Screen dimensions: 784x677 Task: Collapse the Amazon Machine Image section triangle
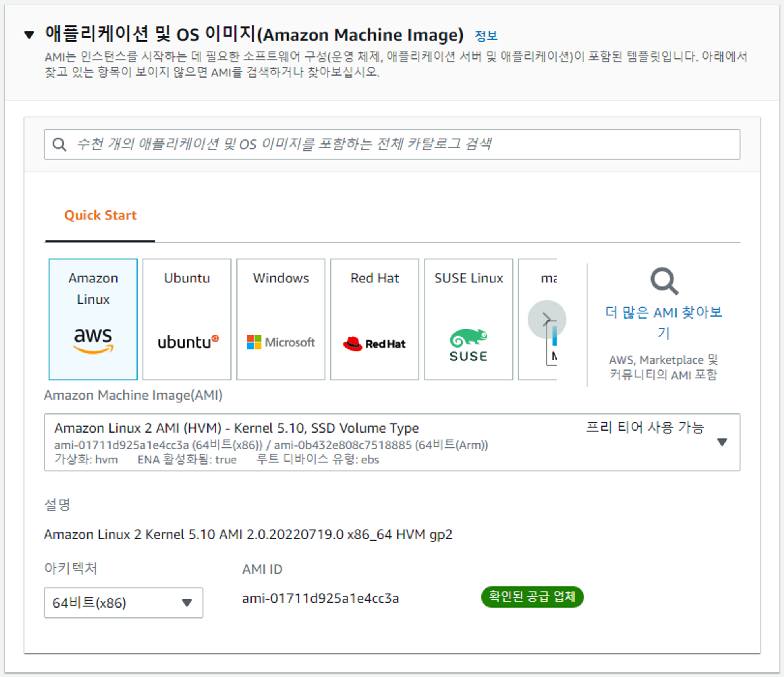coord(29,35)
